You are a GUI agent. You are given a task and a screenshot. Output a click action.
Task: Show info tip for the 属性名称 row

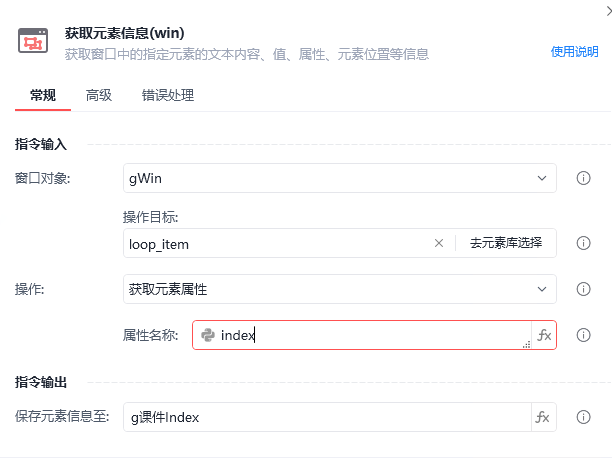pos(583,335)
